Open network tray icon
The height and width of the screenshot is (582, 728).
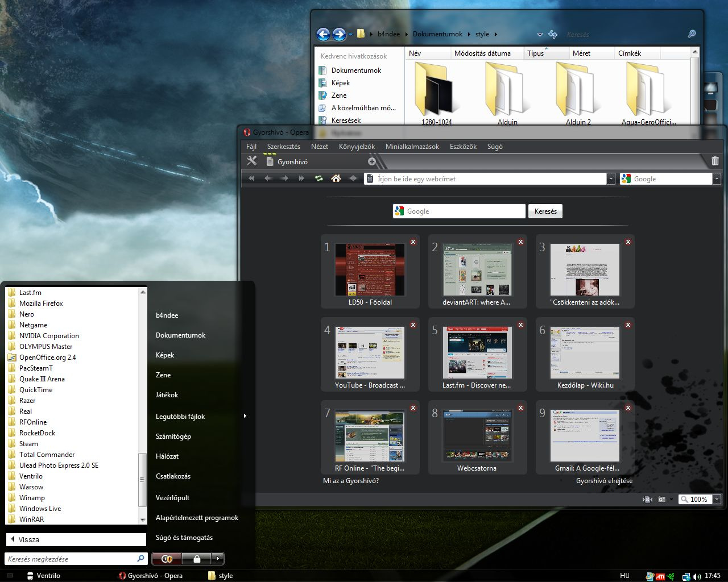pos(686,576)
